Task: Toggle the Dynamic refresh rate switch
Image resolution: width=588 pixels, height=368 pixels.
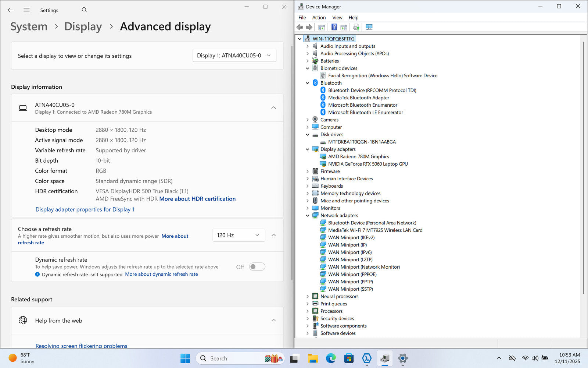Action: coord(257,267)
